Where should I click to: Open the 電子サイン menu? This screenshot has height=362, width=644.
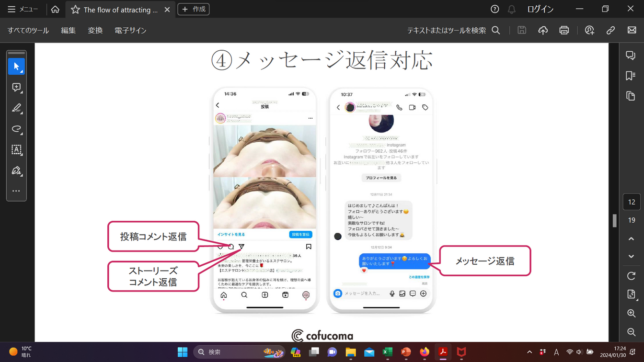(130, 30)
